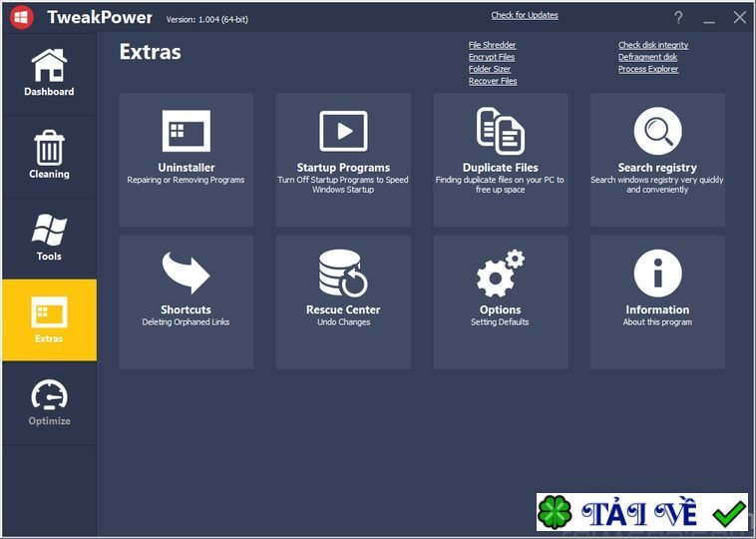
Task: Click the TweakPower title text
Action: tap(100, 18)
